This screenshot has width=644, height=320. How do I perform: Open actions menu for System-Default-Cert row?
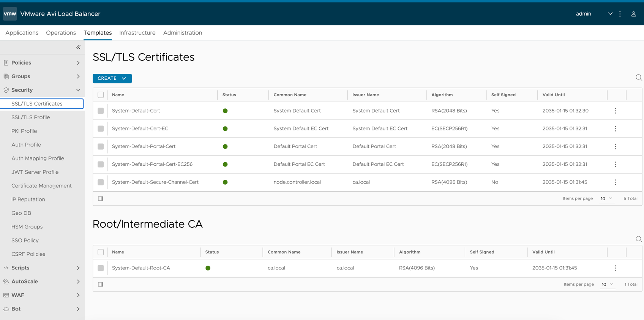tap(616, 111)
